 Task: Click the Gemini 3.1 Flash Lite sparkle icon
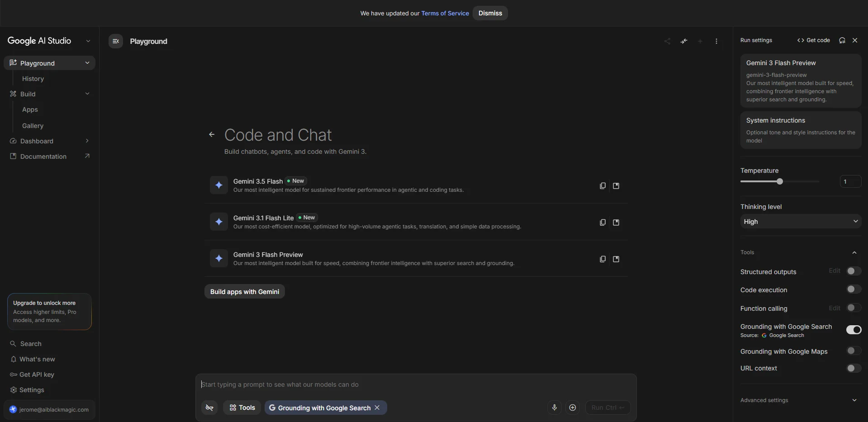tap(219, 222)
